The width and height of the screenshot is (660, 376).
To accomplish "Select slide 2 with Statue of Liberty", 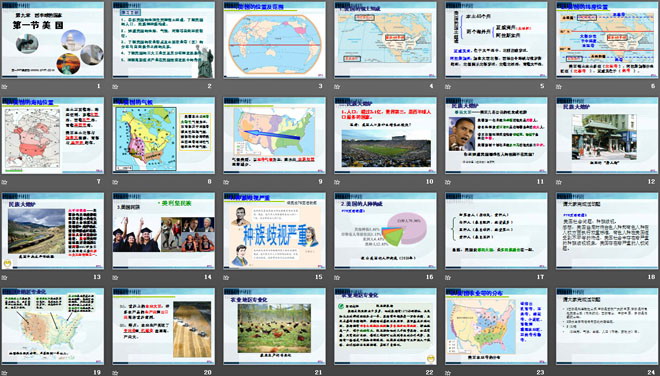I will (163, 40).
